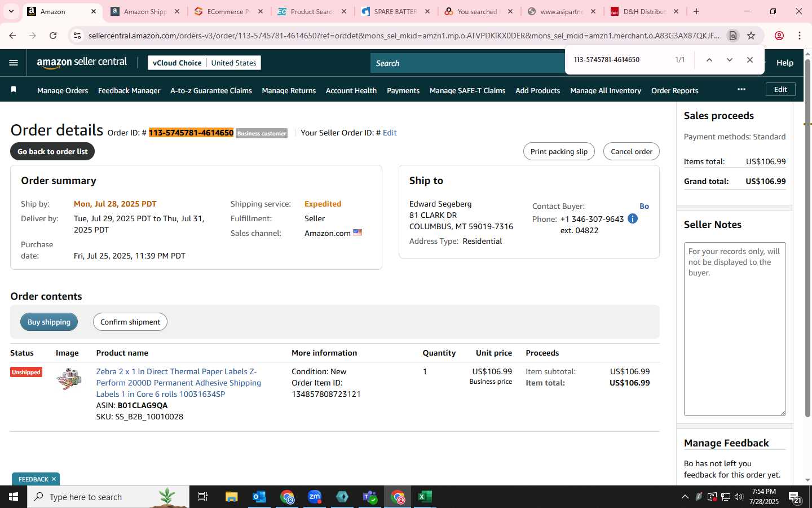
Task: Click Print packing slip button
Action: pos(559,151)
